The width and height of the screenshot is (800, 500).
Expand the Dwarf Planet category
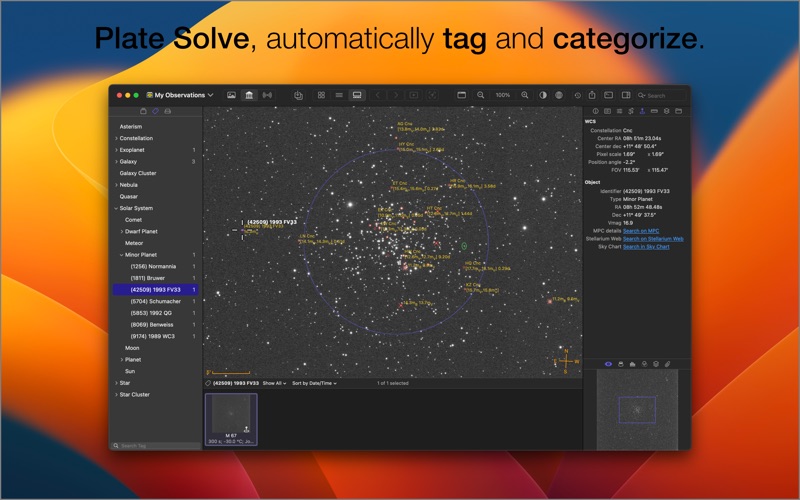pos(121,232)
